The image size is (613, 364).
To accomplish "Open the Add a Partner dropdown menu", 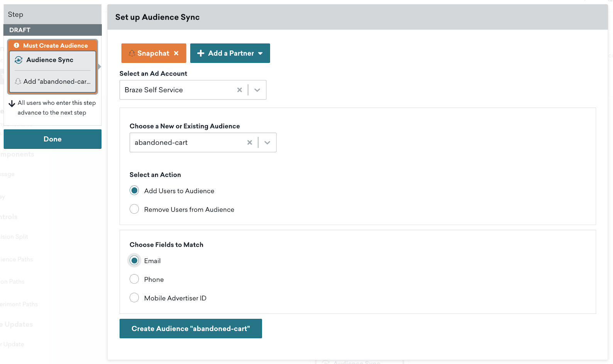I will (260, 53).
